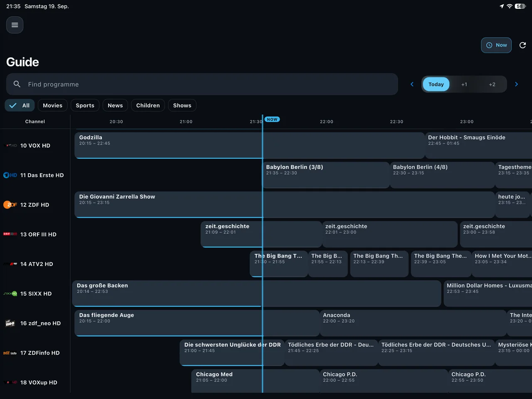Select channel 18 VOXup HD name
This screenshot has height=399, width=532.
pos(39,382)
